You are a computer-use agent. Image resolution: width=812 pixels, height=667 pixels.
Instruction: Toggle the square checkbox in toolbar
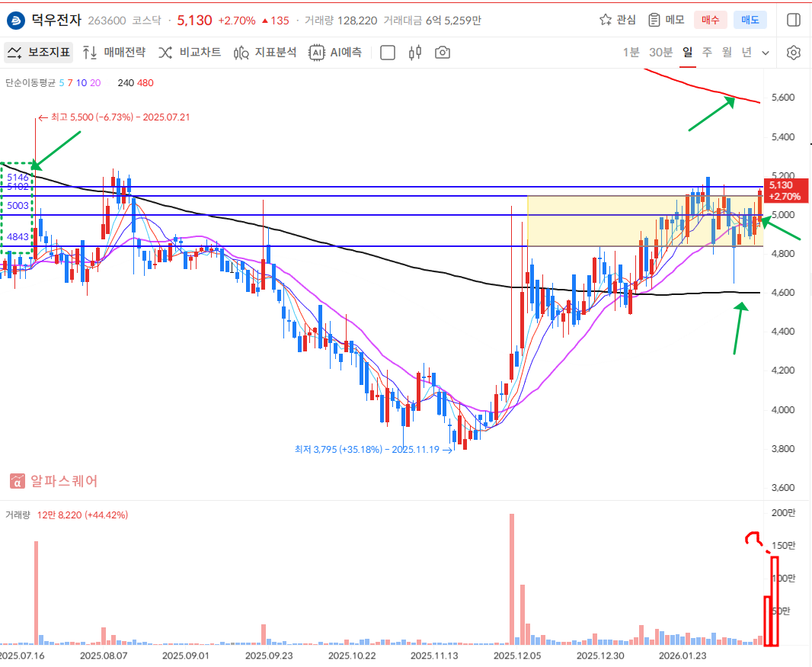click(x=388, y=53)
